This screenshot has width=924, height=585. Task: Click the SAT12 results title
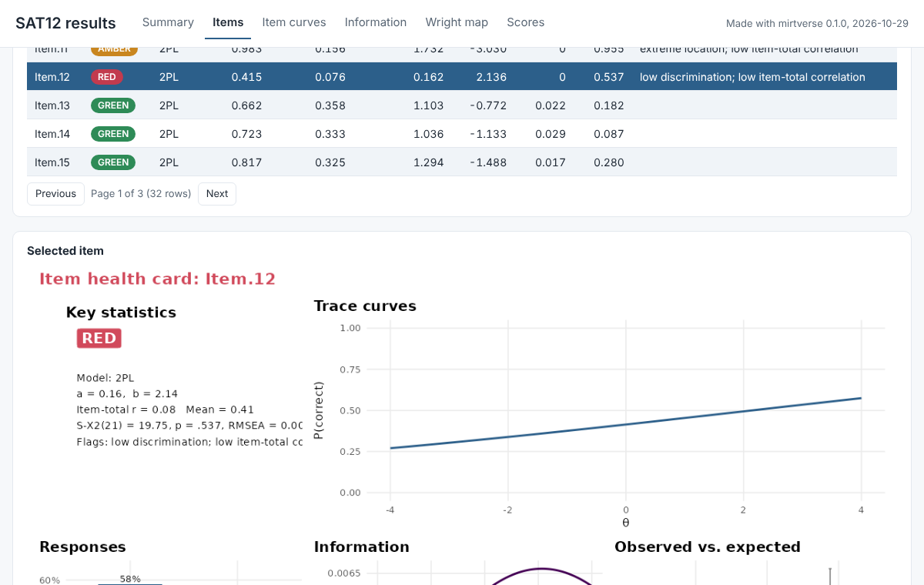[x=65, y=23]
